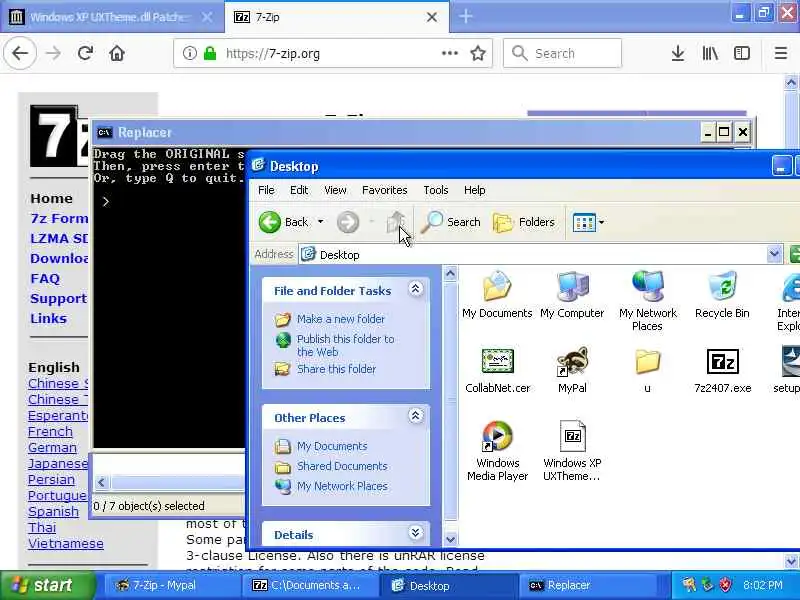Click the Explorer Forward arrow button
Image resolution: width=800 pixels, height=600 pixels.
[x=348, y=222]
